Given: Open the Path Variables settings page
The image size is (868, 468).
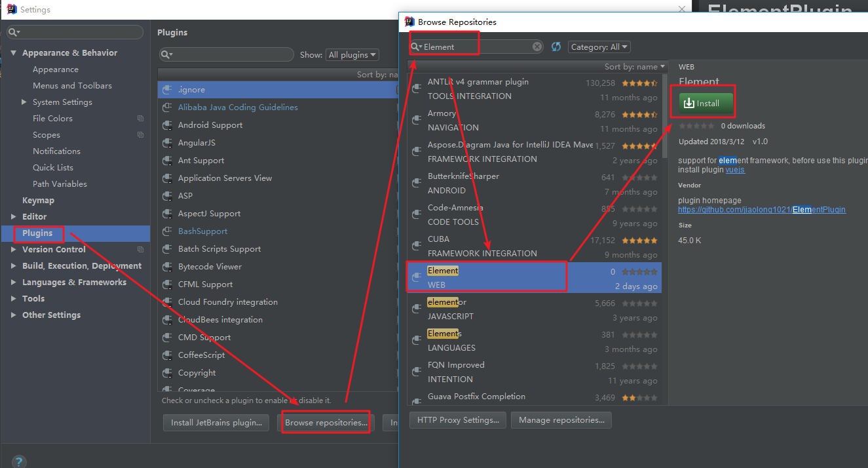Looking at the screenshot, I should pyautogui.click(x=60, y=184).
